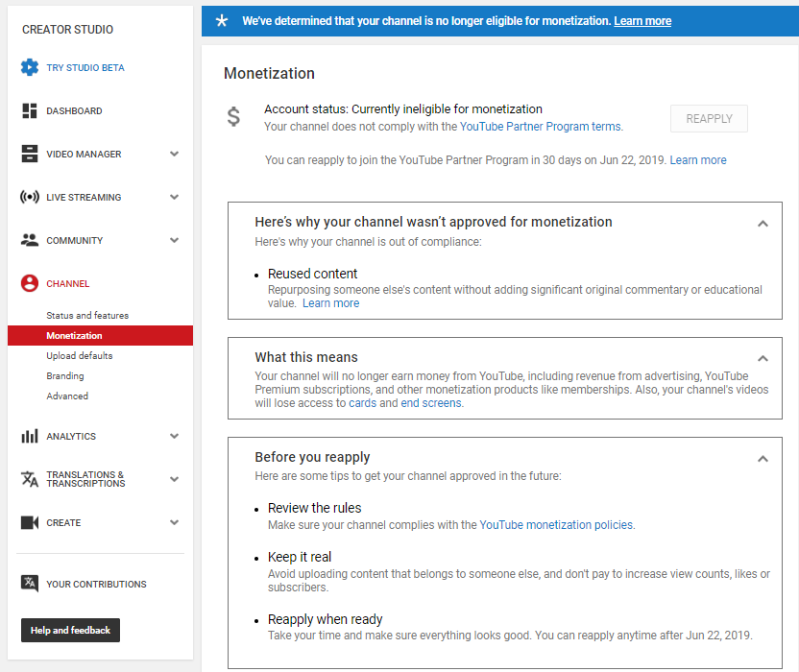The image size is (799, 672).
Task: Open the YouTube Partner Program terms link
Action: tap(542, 127)
